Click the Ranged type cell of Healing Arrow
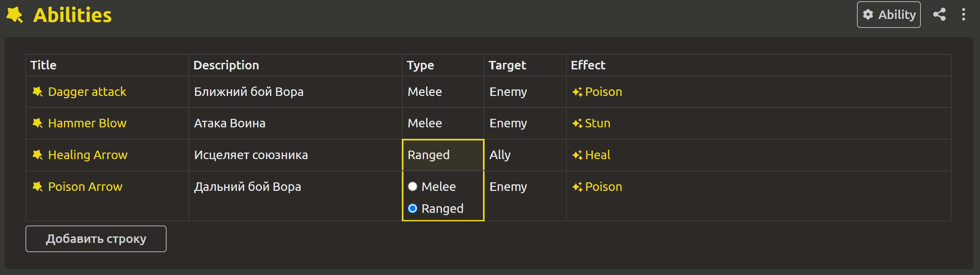 pos(443,155)
